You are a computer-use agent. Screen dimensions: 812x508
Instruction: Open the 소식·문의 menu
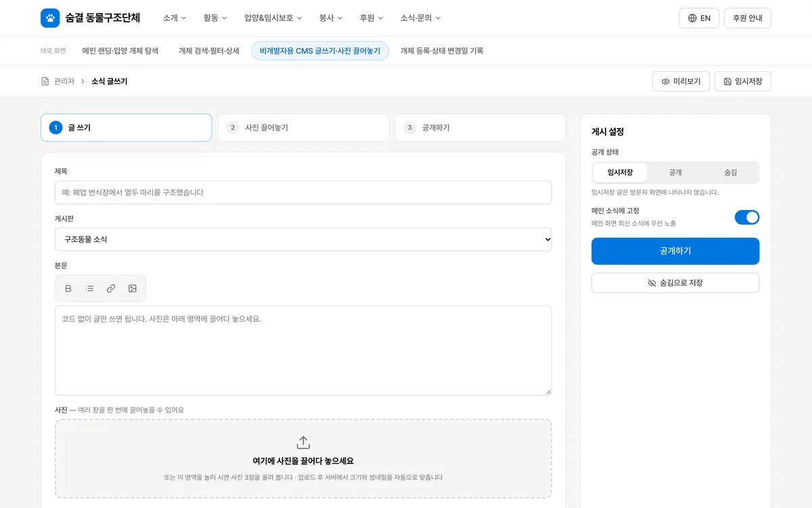pos(420,18)
